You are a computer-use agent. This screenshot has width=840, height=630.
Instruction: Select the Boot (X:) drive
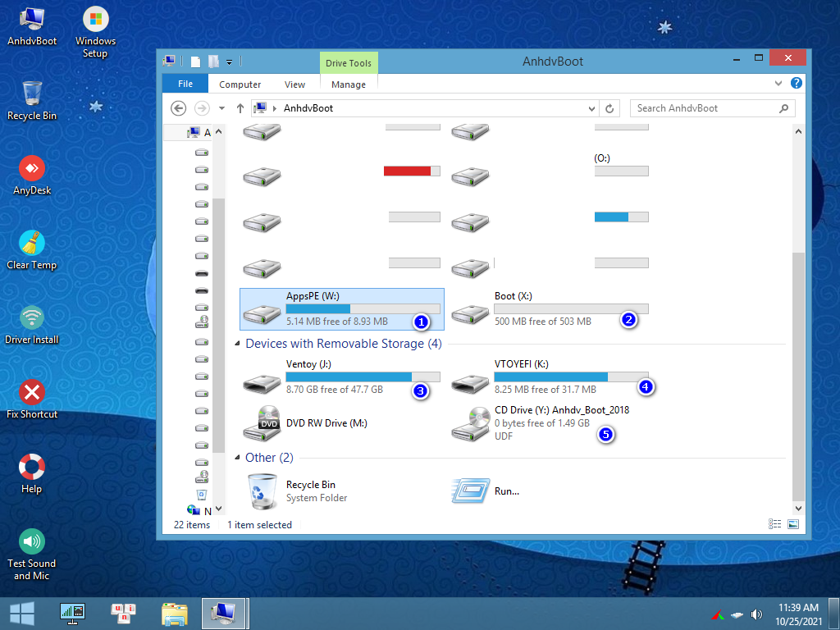coord(550,309)
